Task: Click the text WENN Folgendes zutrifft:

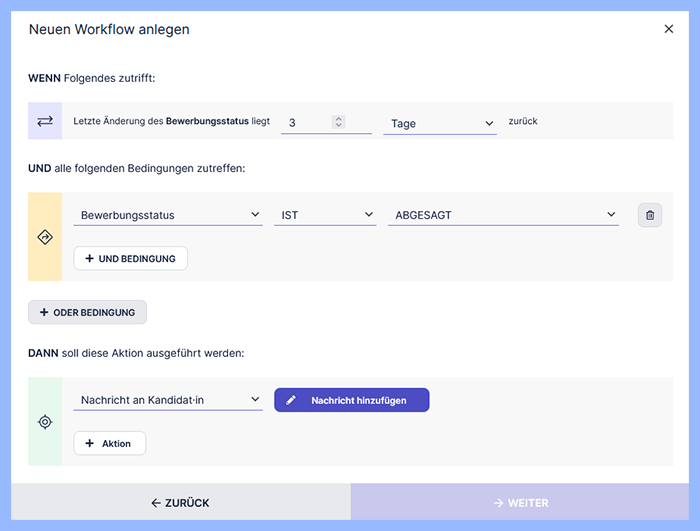Action: coord(92,78)
